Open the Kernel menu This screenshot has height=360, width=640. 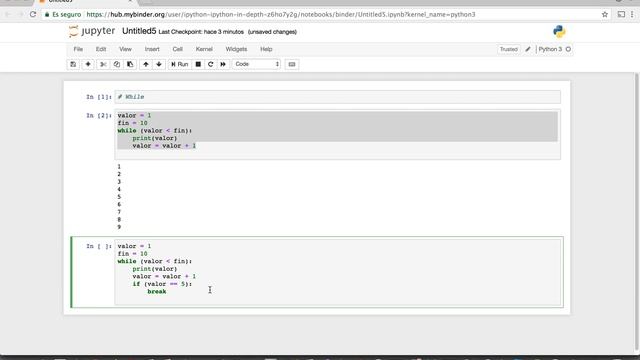204,49
